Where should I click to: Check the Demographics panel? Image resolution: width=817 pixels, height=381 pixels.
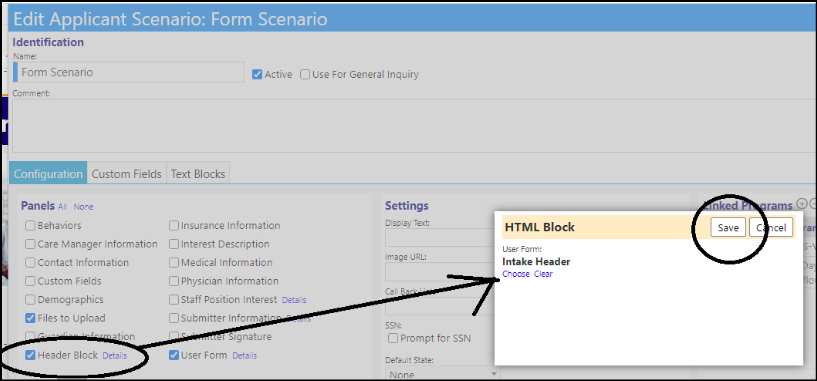pos(30,300)
